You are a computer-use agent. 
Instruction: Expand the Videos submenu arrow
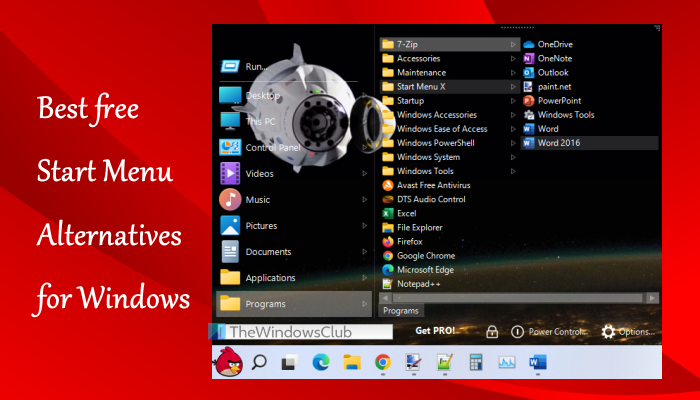(x=364, y=173)
